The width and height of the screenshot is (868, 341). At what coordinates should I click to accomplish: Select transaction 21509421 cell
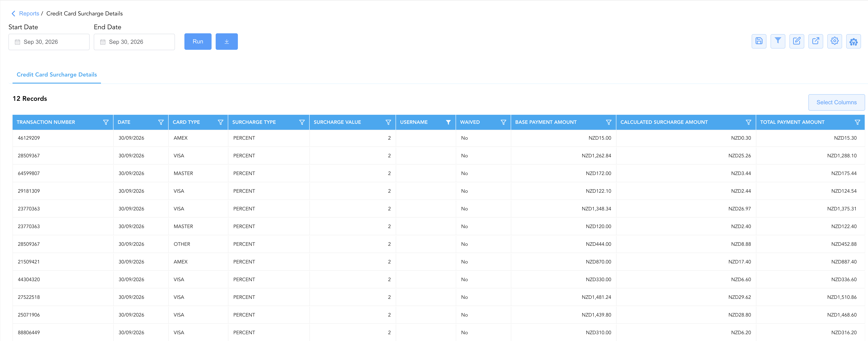pyautogui.click(x=63, y=262)
